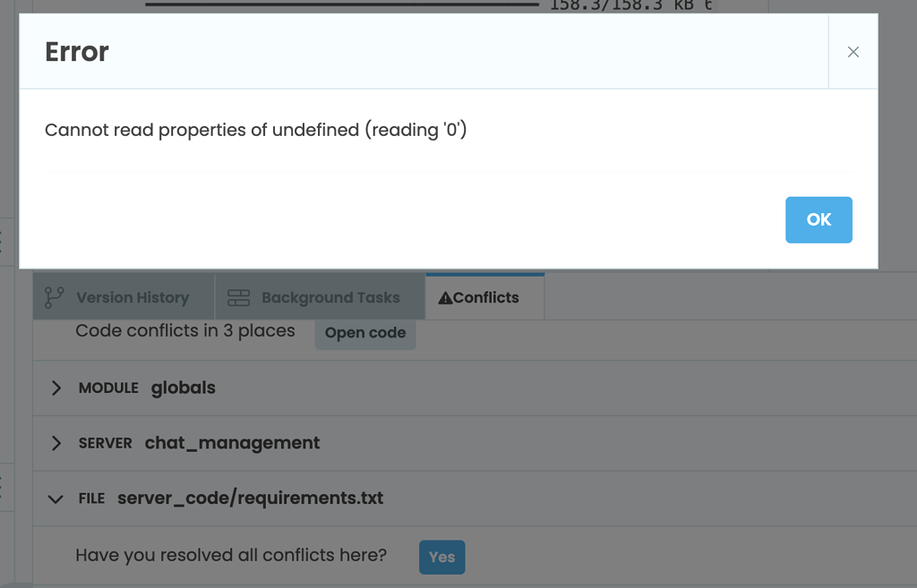
Task: Click the download progress bar at top
Action: click(x=340, y=5)
